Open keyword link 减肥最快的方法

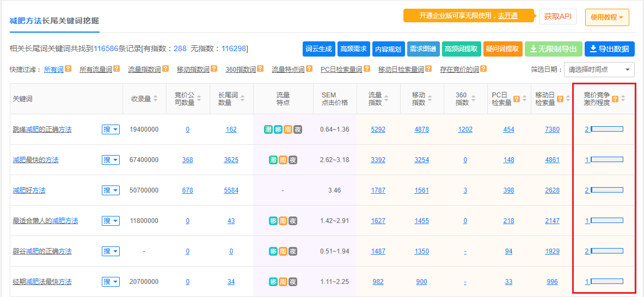click(x=35, y=160)
